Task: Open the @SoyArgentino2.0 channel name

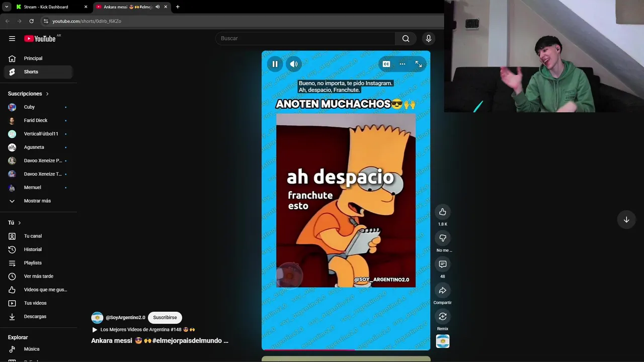Action: (x=125, y=318)
